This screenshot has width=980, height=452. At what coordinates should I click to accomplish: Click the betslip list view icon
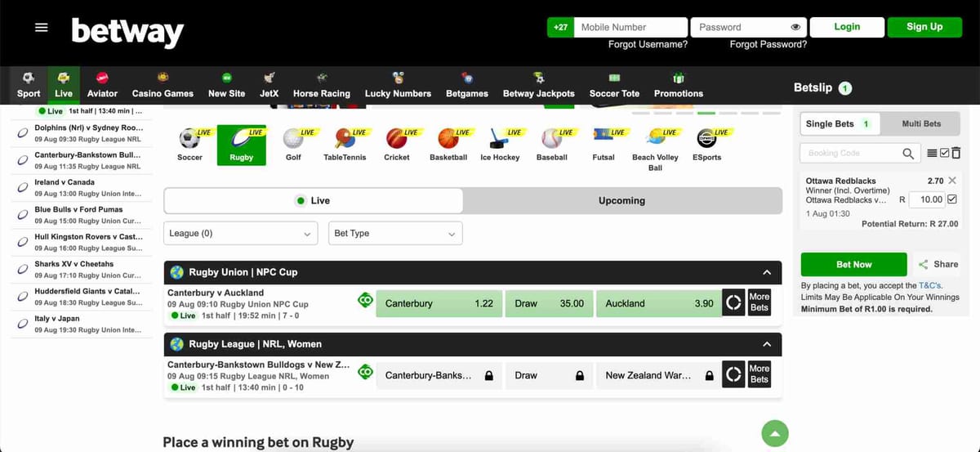tap(933, 153)
